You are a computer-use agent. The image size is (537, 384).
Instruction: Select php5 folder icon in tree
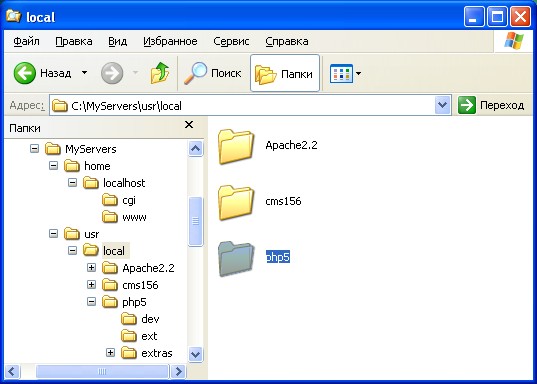(110, 302)
